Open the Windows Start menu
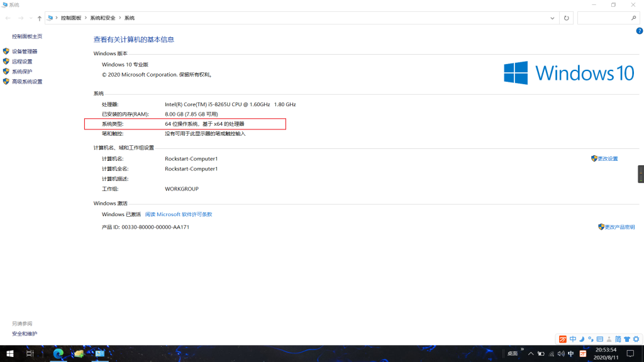The width and height of the screenshot is (644, 362). (x=10, y=353)
